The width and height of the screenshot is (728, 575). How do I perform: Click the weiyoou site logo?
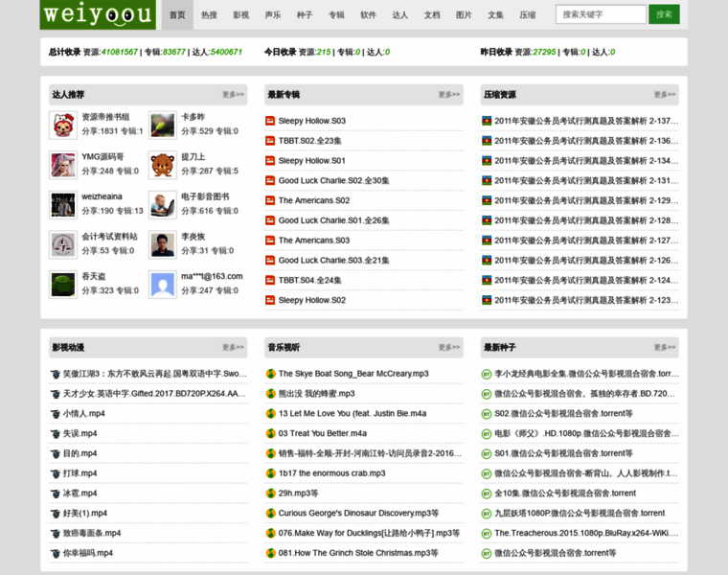pos(98,14)
